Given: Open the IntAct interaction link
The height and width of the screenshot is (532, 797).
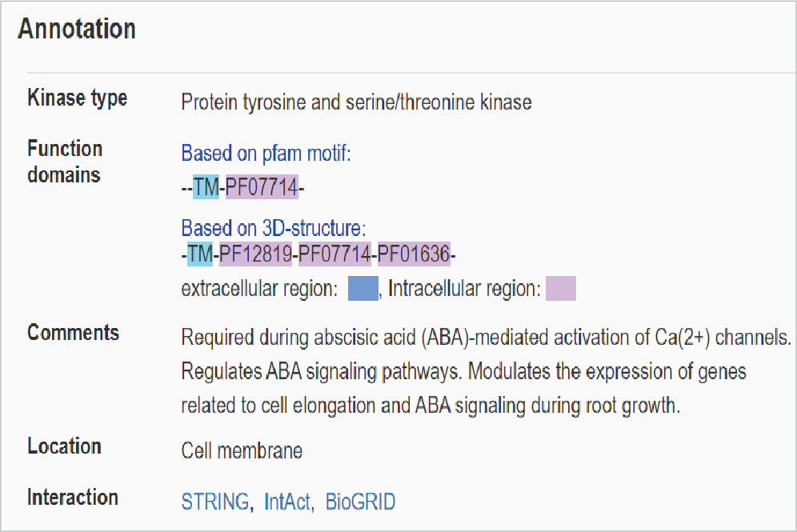Looking at the screenshot, I should click(287, 502).
